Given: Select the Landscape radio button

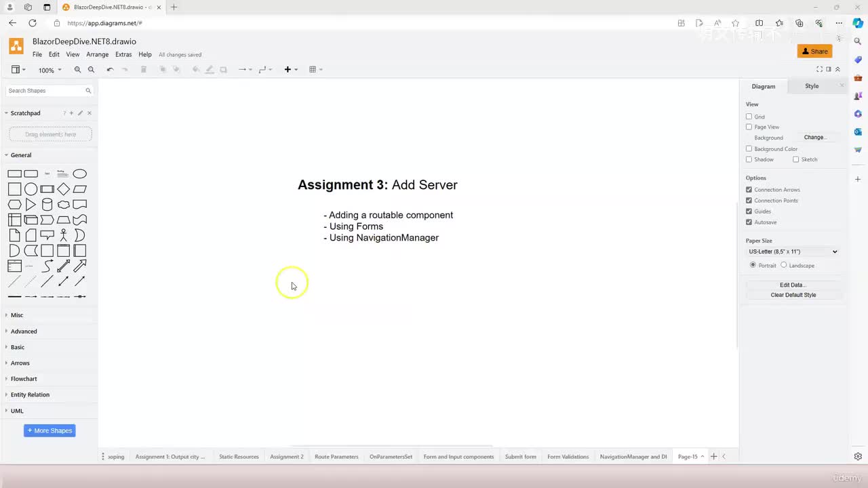Looking at the screenshot, I should pyautogui.click(x=783, y=265).
